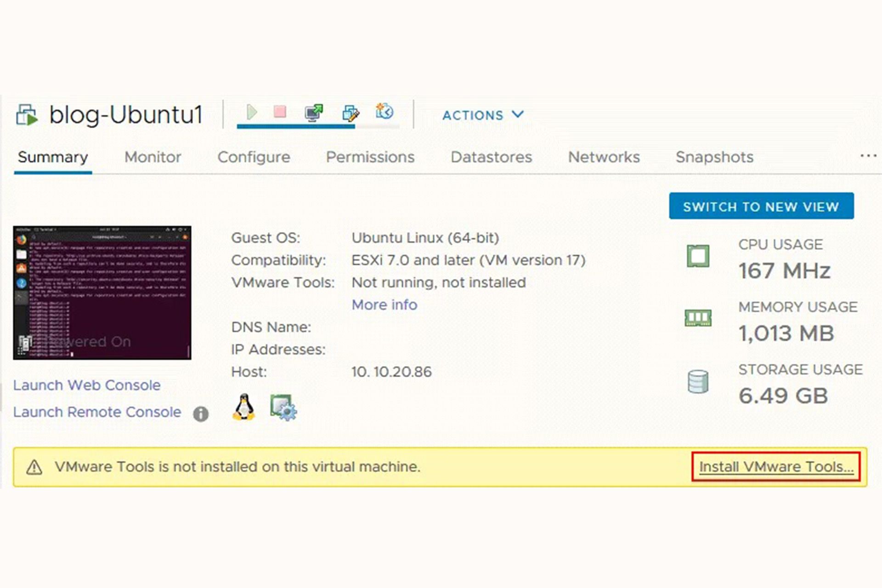Click Install VMware Tools link
The height and width of the screenshot is (588, 882).
pyautogui.click(x=776, y=467)
